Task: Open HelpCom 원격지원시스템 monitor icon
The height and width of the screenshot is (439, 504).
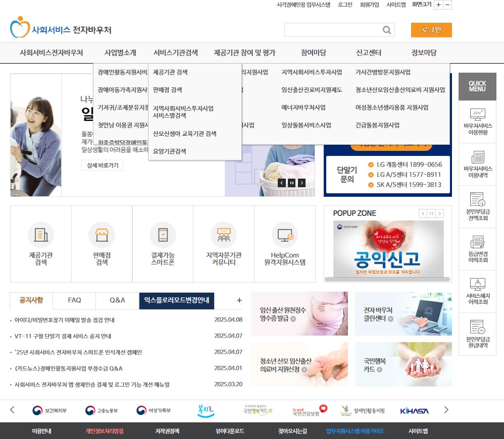Action: 285,235
